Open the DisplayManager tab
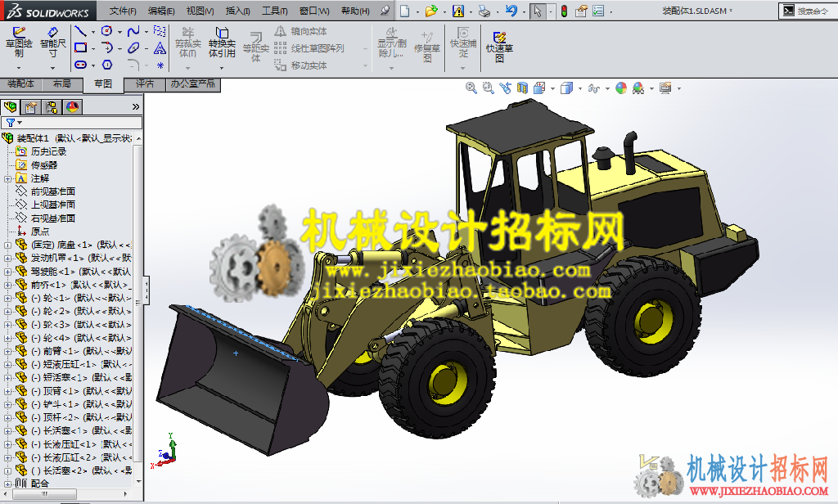This screenshot has width=838, height=504. 72,107
